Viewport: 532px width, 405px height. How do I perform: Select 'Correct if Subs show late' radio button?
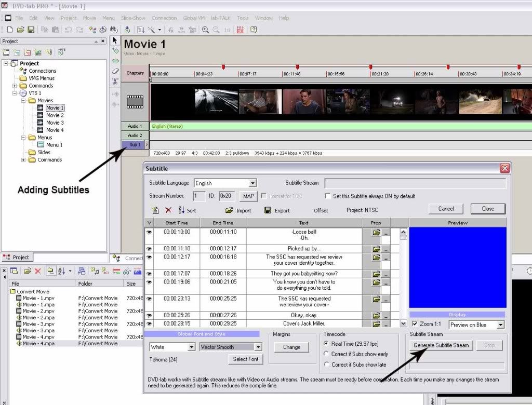[x=326, y=365]
